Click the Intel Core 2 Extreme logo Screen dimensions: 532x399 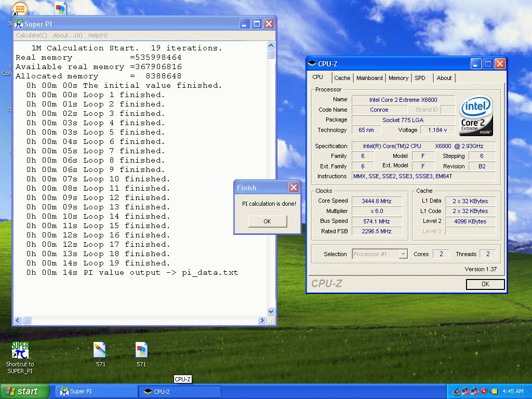point(476,115)
